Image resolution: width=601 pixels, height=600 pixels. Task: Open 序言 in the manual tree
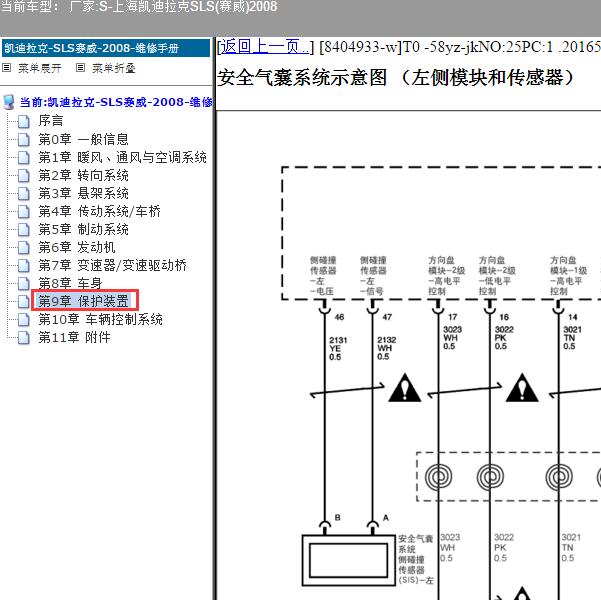point(51,121)
